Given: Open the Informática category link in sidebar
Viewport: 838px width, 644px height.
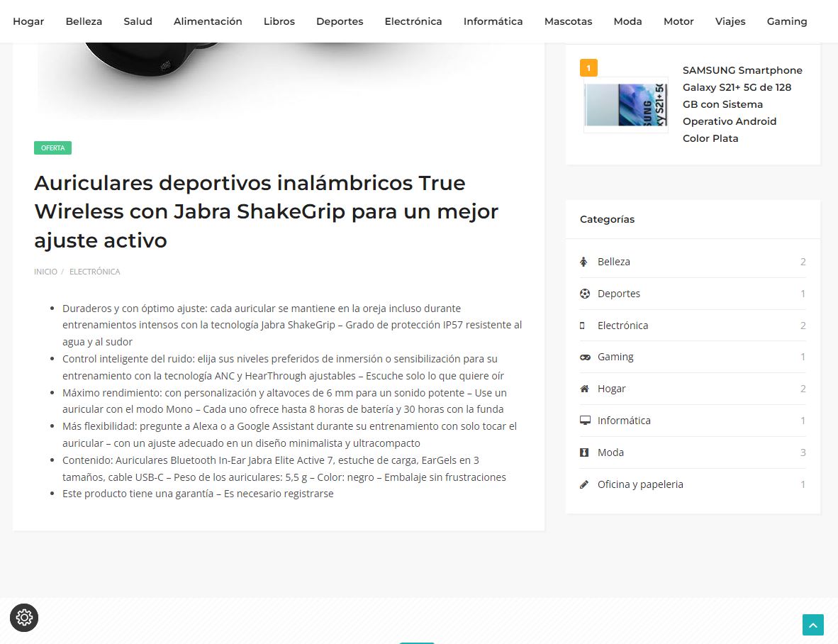Looking at the screenshot, I should point(624,421).
